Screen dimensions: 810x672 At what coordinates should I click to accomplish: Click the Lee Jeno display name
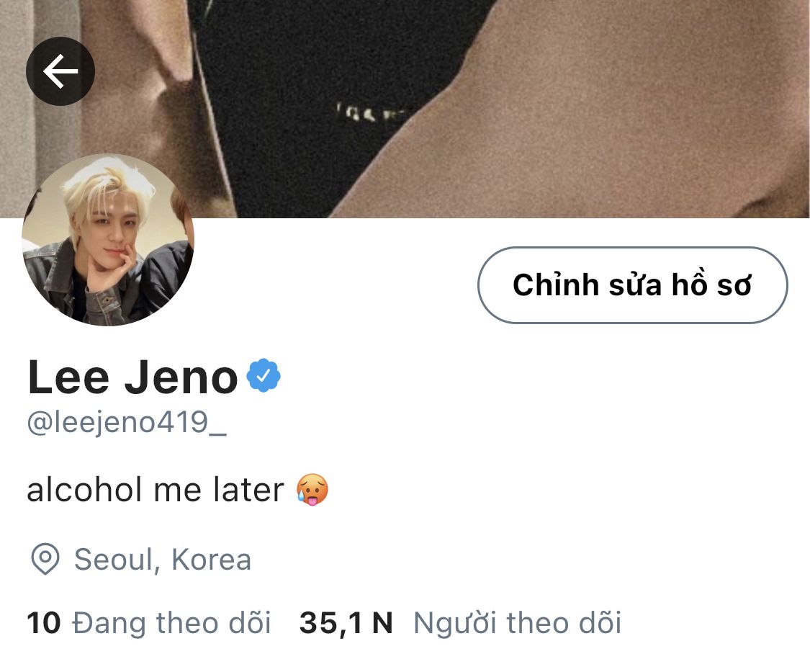(x=132, y=377)
